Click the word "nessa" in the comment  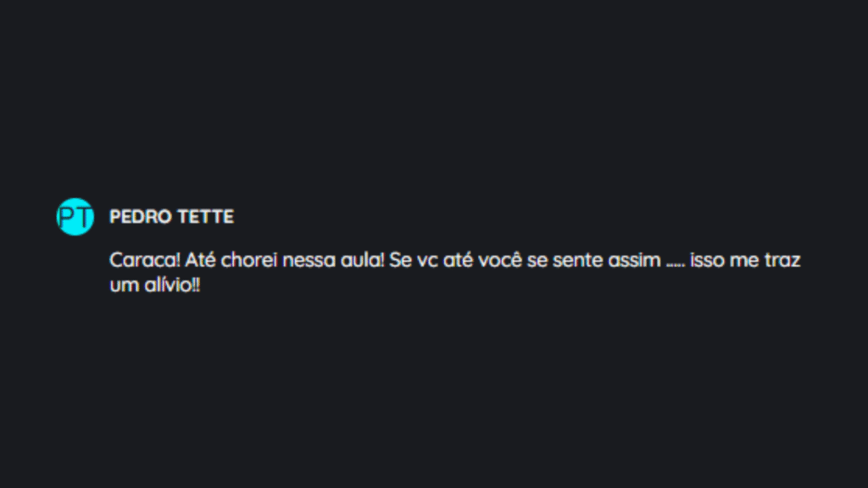point(306,260)
